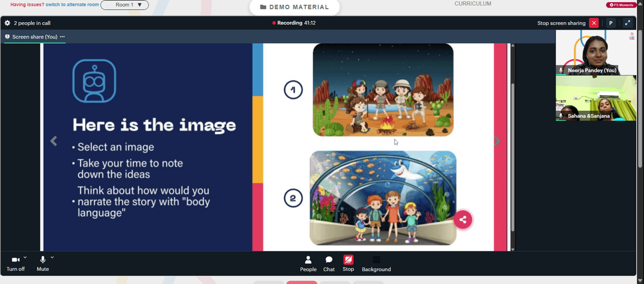Click Sahana & Sanjana's microphone indicator
The height and width of the screenshot is (284, 644).
561,117
